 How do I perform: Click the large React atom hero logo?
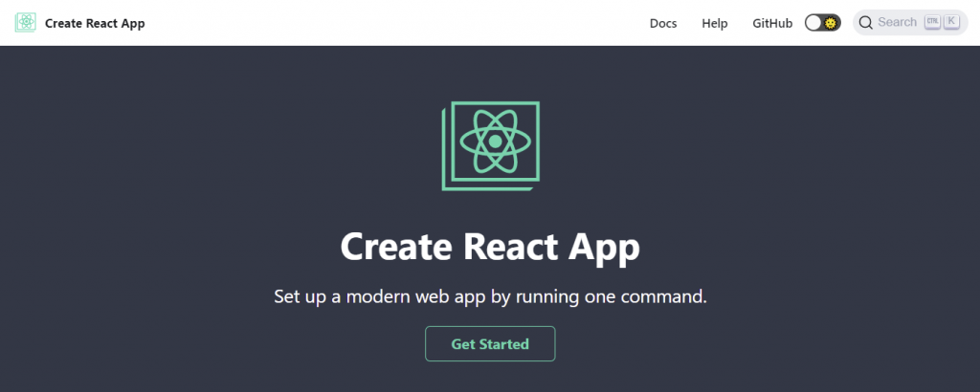[x=491, y=145]
